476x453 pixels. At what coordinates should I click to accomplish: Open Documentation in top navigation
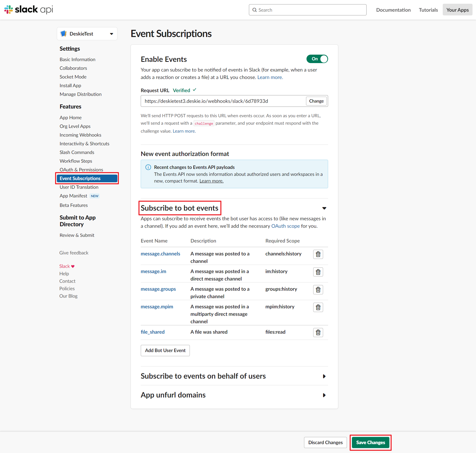(393, 10)
